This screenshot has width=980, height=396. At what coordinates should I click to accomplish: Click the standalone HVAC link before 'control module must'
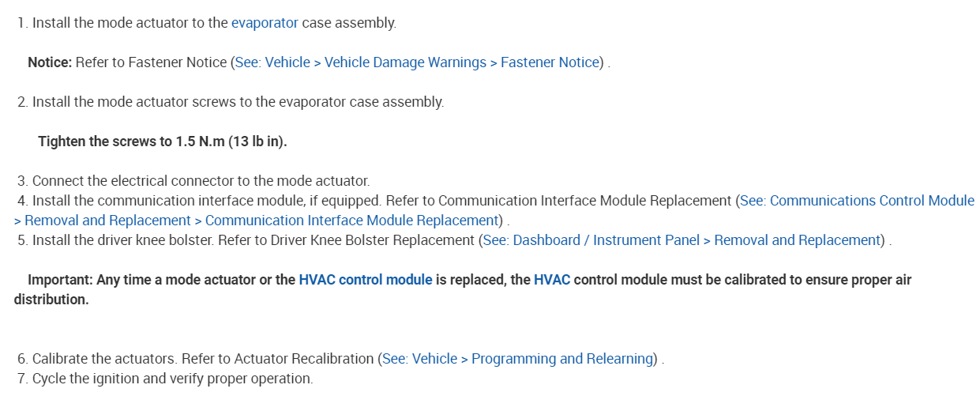pos(552,280)
